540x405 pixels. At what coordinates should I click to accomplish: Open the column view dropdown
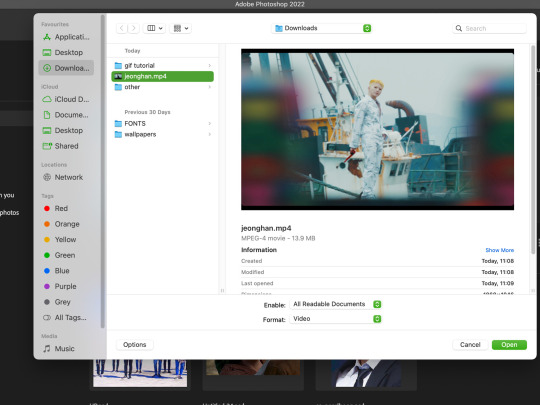[155, 28]
